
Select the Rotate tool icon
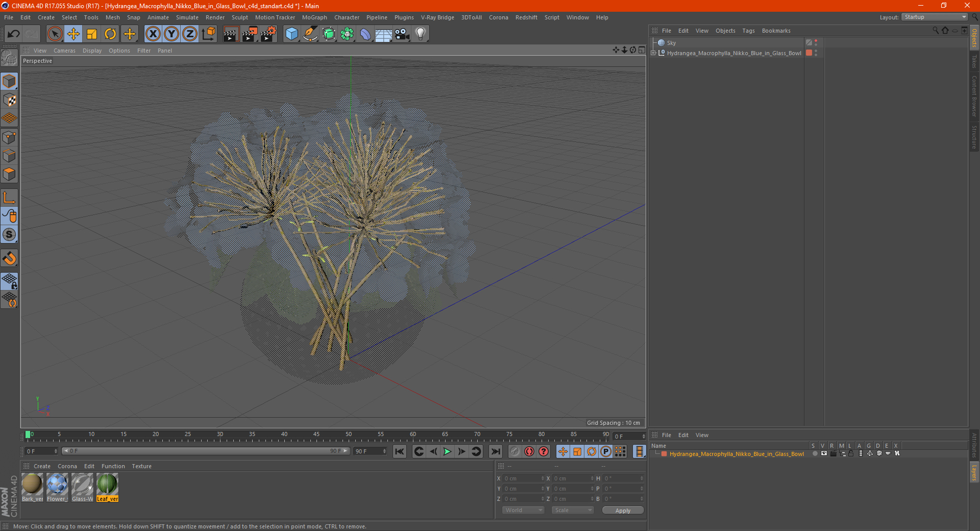coord(110,34)
